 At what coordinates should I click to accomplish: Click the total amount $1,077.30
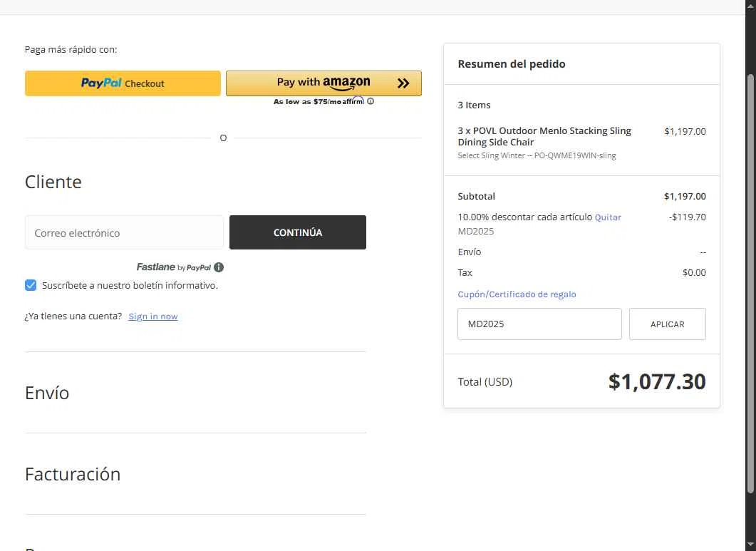[657, 381]
